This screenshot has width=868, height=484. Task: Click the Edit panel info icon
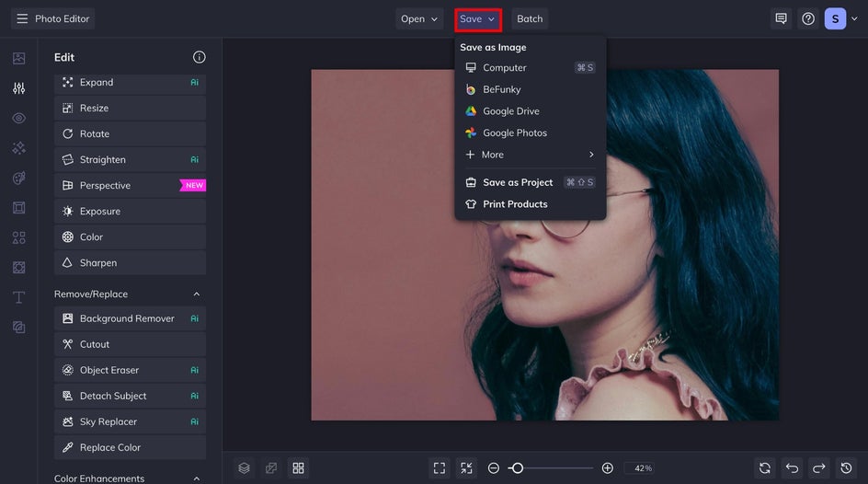tap(200, 57)
